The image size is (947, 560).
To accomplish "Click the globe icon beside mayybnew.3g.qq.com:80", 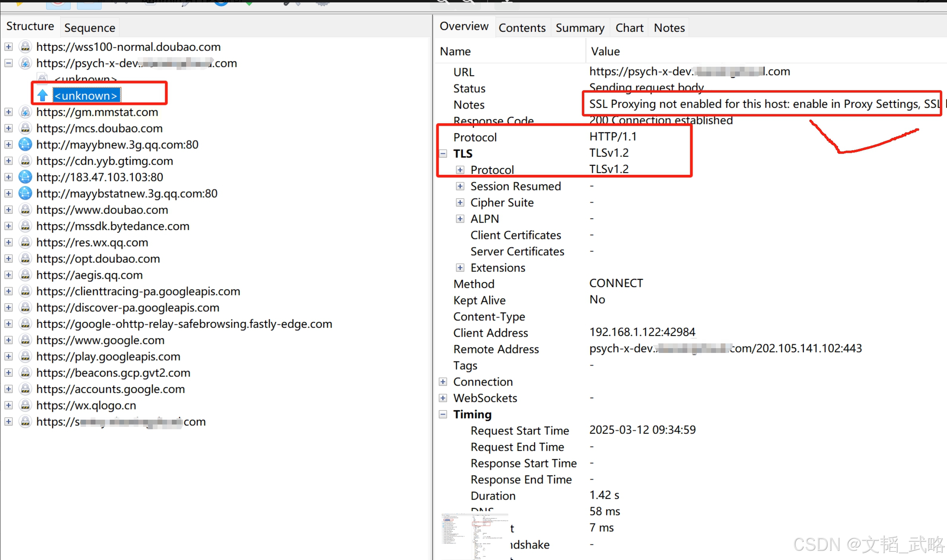I will click(25, 145).
